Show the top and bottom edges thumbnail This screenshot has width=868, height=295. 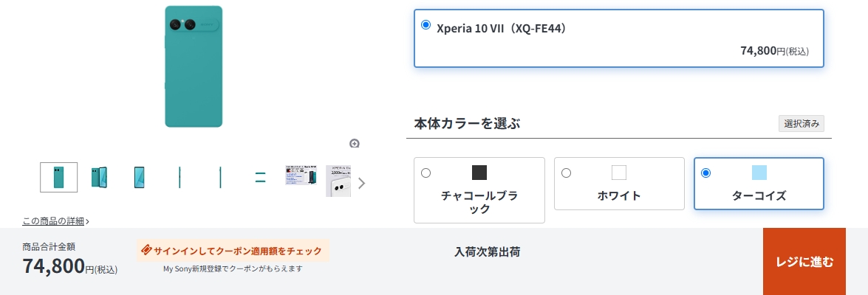click(260, 177)
